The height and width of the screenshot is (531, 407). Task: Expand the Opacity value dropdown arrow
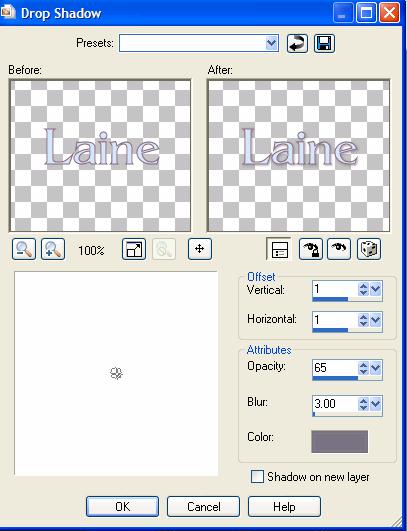coord(376,368)
